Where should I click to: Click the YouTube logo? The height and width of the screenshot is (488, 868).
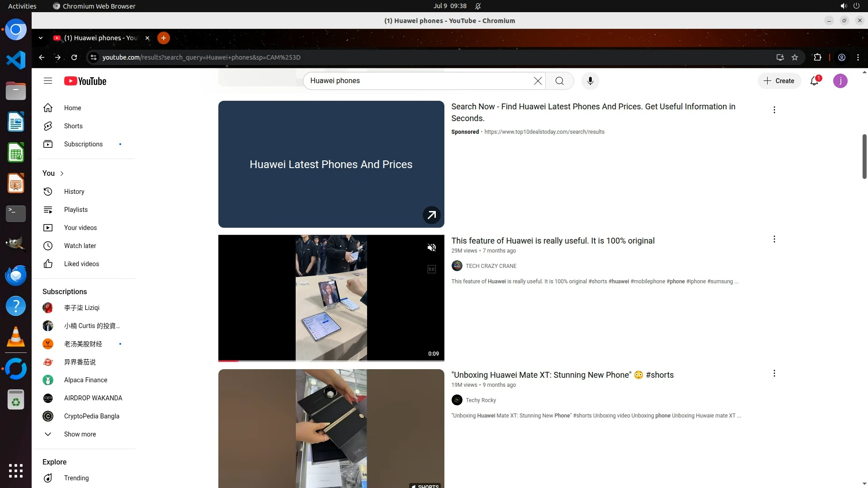pos(85,81)
